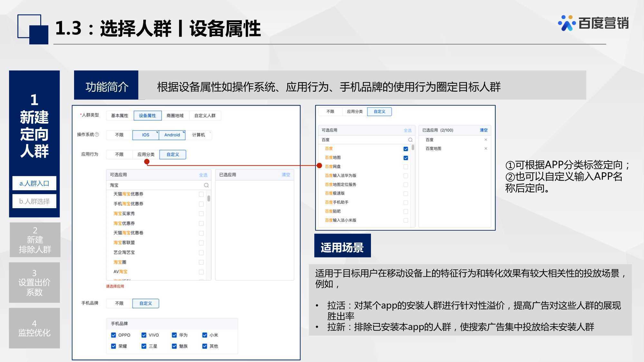Image resolution: width=644 pixels, height=362 pixels.
Task: Click the search icon in 百度 app search
Action: (410, 140)
